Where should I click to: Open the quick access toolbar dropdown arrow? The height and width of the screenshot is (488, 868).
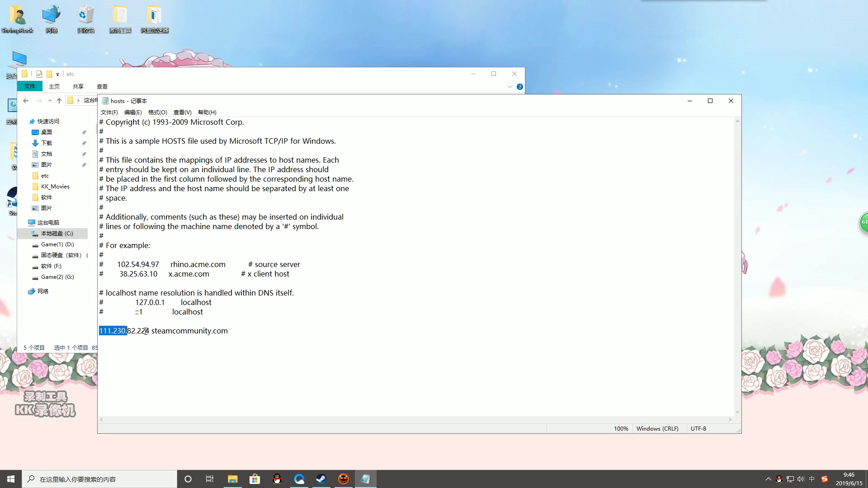point(57,75)
